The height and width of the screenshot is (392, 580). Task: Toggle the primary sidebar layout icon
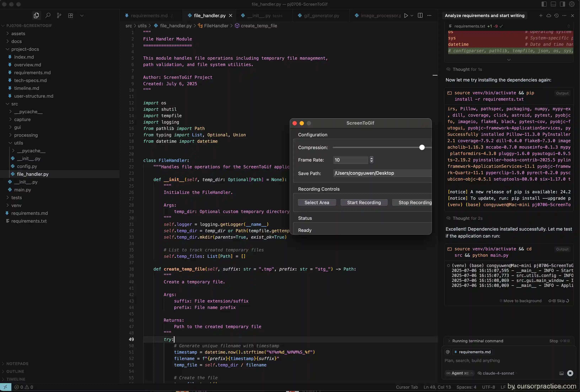pos(544,4)
